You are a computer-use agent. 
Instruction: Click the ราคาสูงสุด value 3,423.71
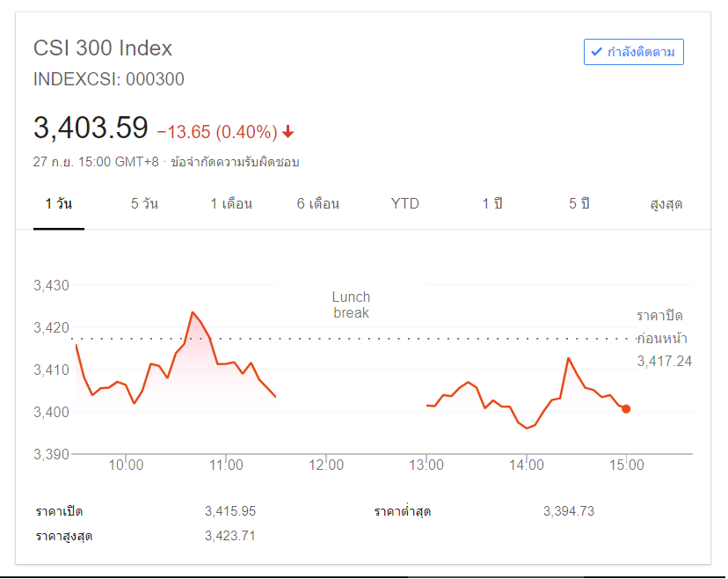point(229,535)
